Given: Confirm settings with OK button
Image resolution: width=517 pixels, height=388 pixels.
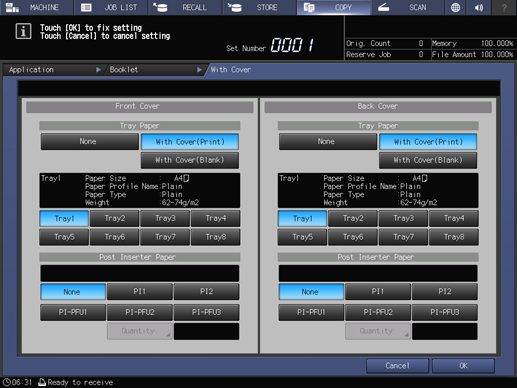Looking at the screenshot, I should click(463, 366).
